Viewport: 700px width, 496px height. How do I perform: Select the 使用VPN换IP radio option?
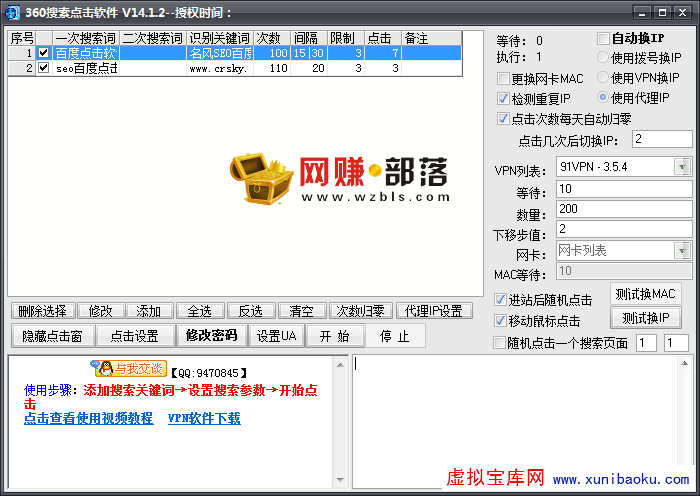click(603, 78)
